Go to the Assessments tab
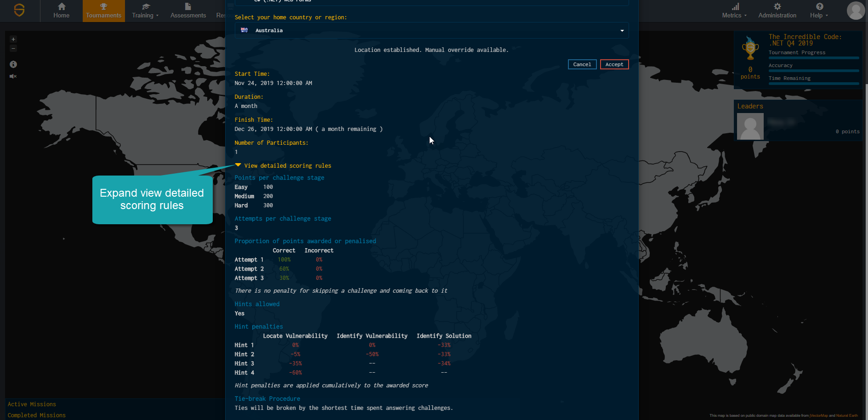868x420 pixels. 188,11
